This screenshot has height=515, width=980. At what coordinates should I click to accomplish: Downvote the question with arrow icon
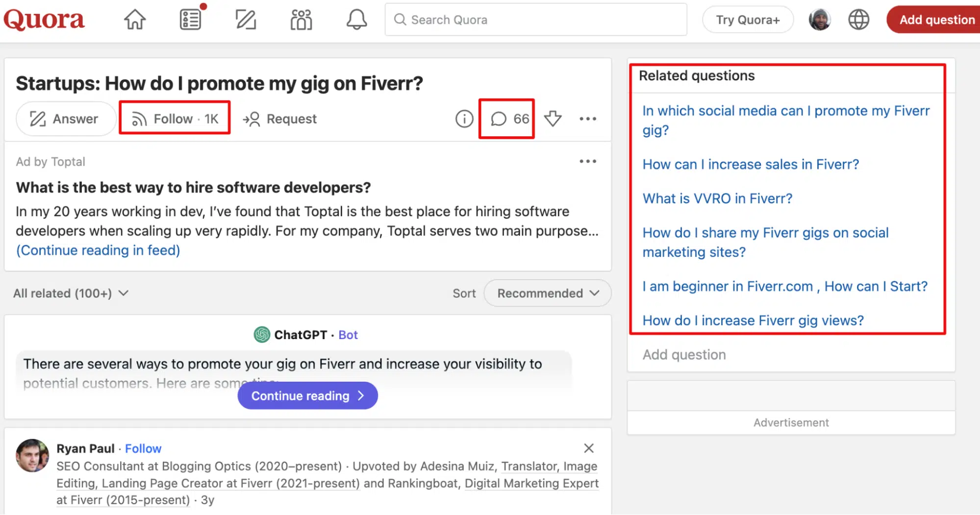(553, 119)
